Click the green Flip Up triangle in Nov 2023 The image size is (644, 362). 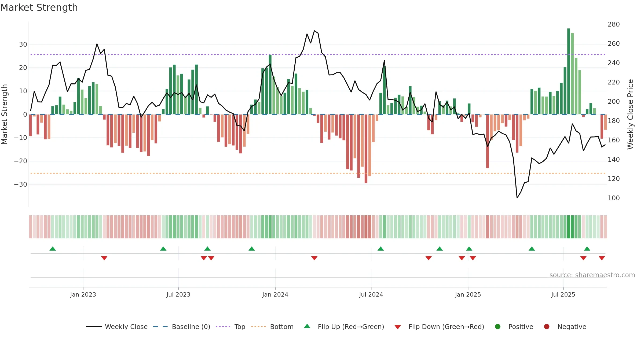point(252,249)
